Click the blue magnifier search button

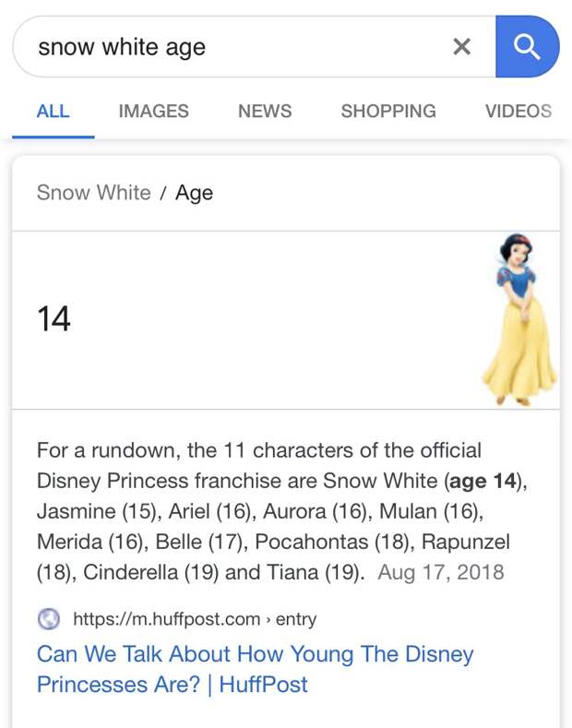[527, 46]
